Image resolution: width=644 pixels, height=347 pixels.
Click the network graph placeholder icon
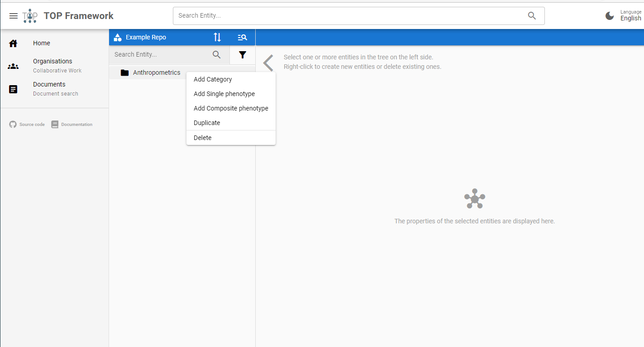474,198
